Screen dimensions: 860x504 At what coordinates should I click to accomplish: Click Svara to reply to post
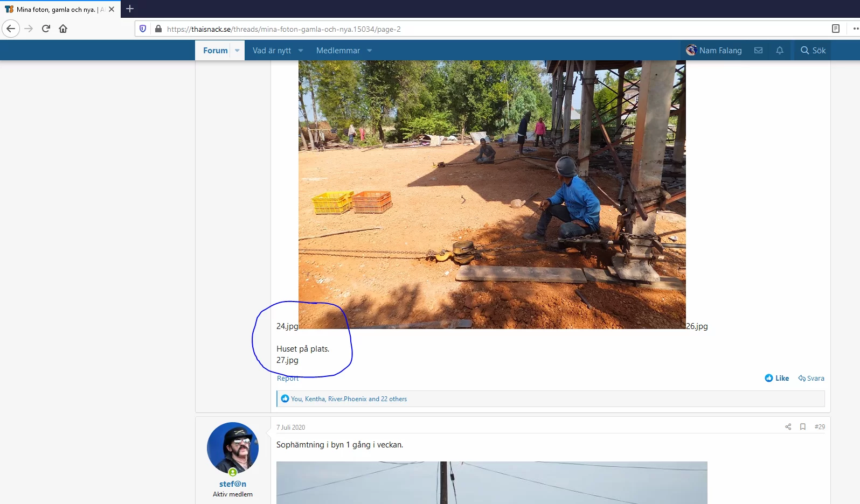pyautogui.click(x=811, y=378)
